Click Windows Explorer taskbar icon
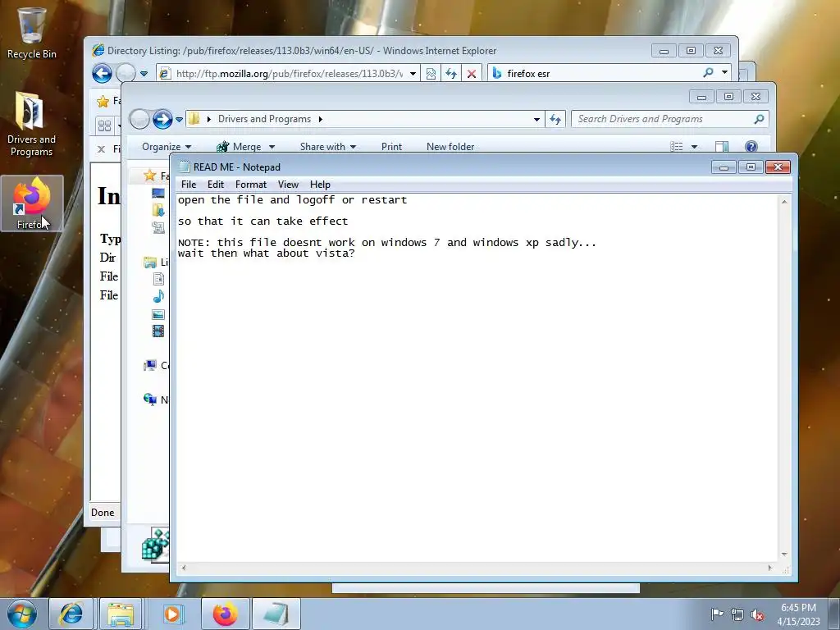 [x=120, y=614]
